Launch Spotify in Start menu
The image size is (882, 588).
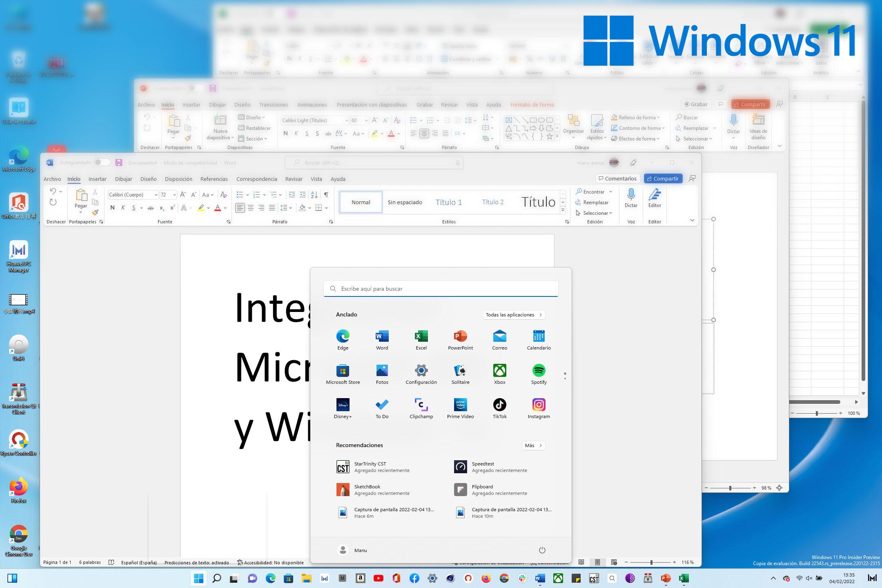pos(539,374)
